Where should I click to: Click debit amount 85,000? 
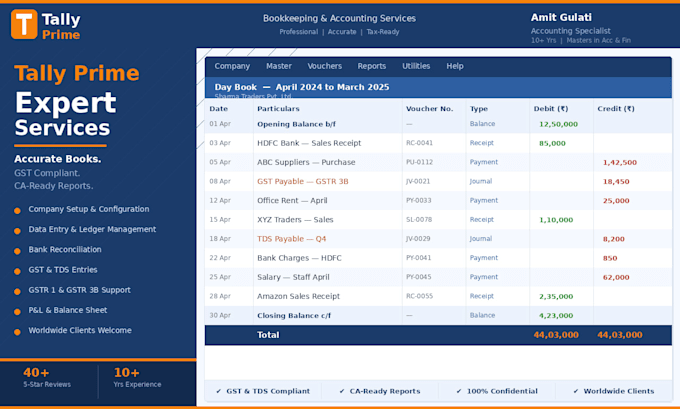coord(552,144)
